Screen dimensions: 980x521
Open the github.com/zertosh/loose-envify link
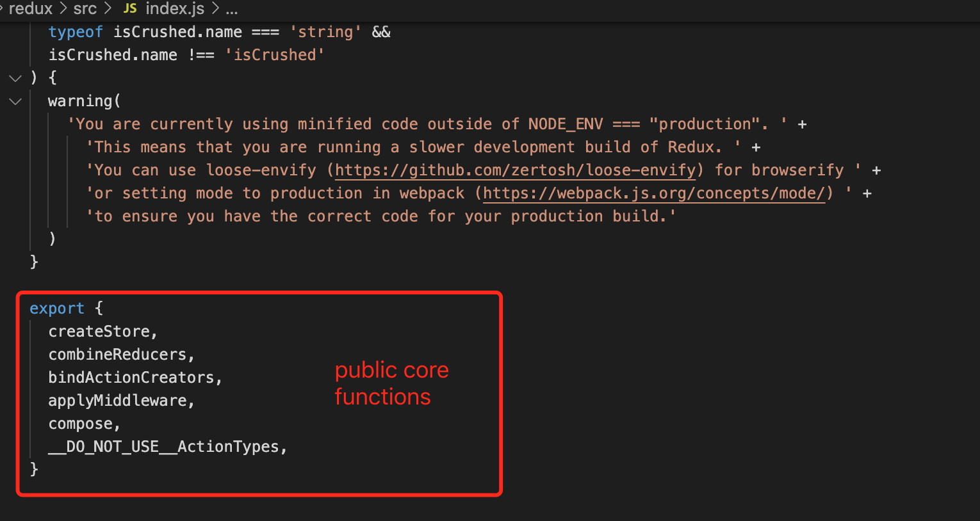(516, 170)
